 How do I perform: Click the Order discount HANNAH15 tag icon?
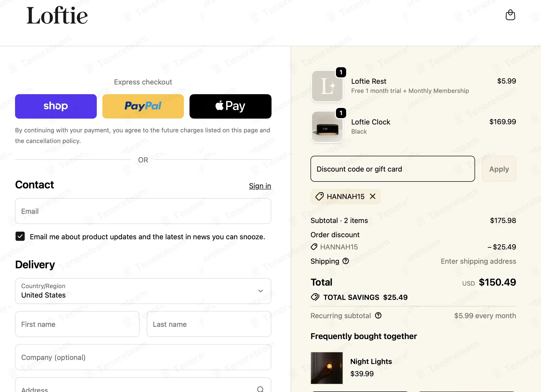(314, 247)
